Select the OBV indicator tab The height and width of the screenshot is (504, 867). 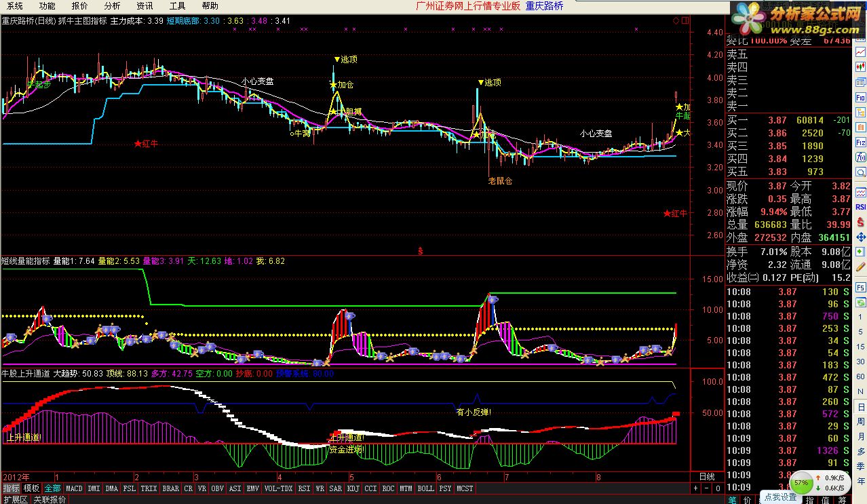(x=217, y=488)
